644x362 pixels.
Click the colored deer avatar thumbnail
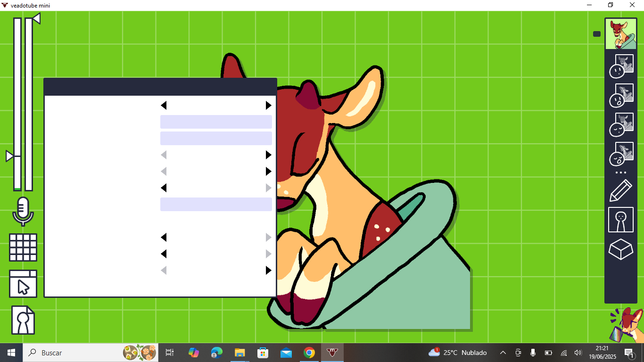click(620, 34)
